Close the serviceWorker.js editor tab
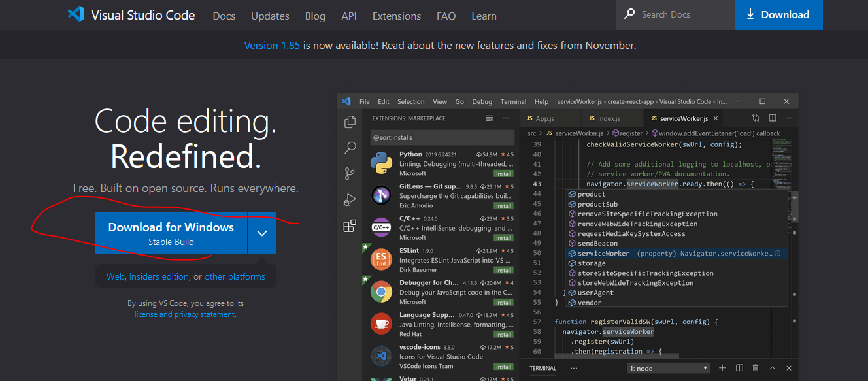 coord(716,118)
